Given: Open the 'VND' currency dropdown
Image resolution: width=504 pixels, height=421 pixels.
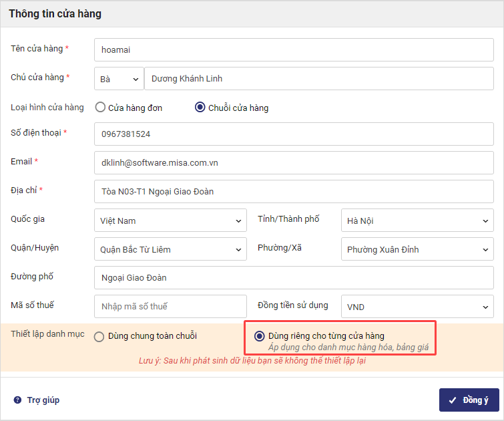Looking at the screenshot, I should 417,307.
